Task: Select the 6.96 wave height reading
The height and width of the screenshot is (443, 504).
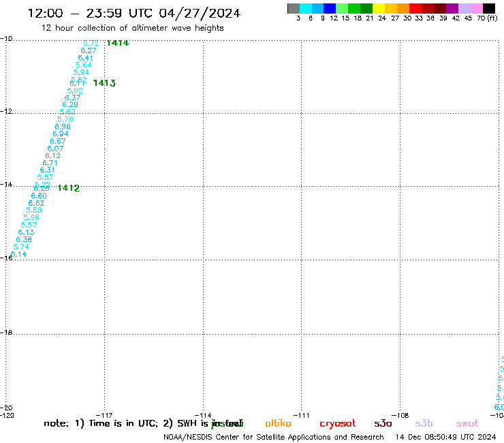Action: tap(63, 127)
